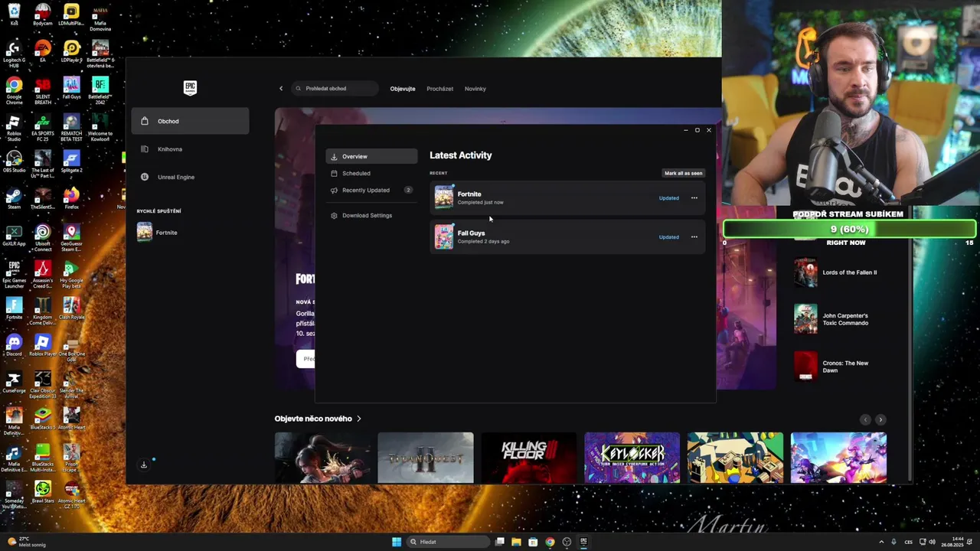The height and width of the screenshot is (551, 980).
Task: Click the Fortnite thumbnail in Latest Activity
Action: click(x=444, y=197)
